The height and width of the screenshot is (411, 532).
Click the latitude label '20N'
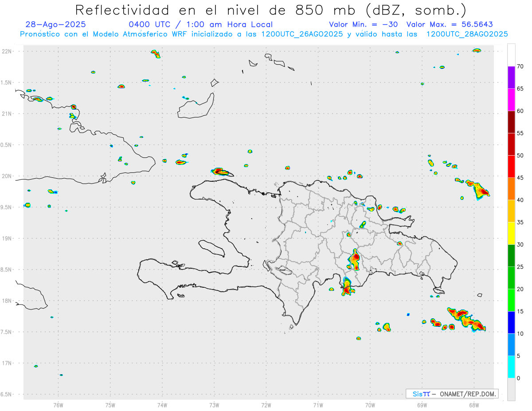pyautogui.click(x=7, y=176)
